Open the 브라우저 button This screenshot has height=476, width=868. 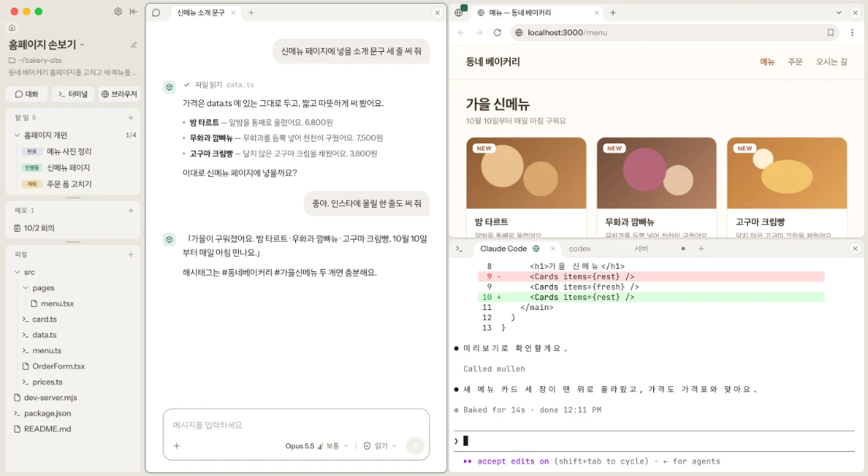119,94
